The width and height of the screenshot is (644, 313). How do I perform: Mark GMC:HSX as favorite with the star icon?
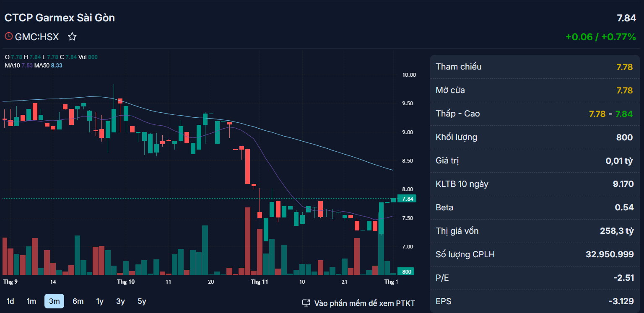click(x=72, y=37)
